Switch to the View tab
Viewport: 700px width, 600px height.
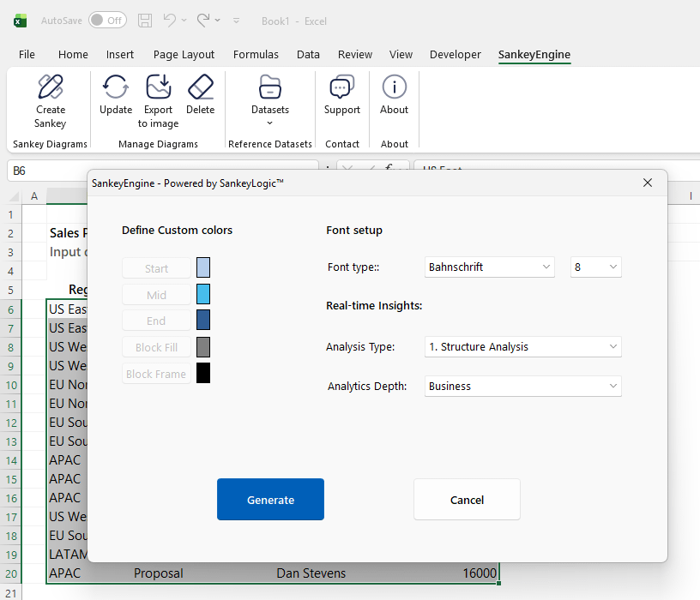click(x=401, y=54)
